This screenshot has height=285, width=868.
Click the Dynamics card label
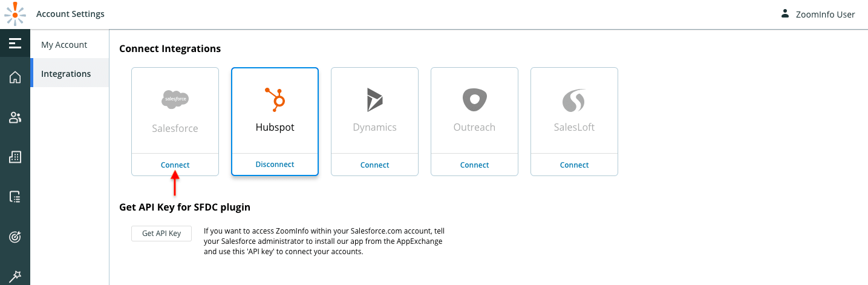(x=375, y=128)
